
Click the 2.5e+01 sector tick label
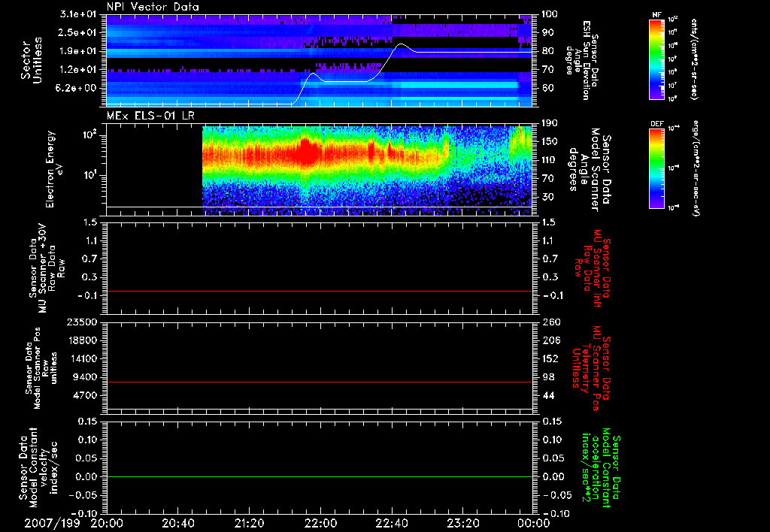point(77,32)
